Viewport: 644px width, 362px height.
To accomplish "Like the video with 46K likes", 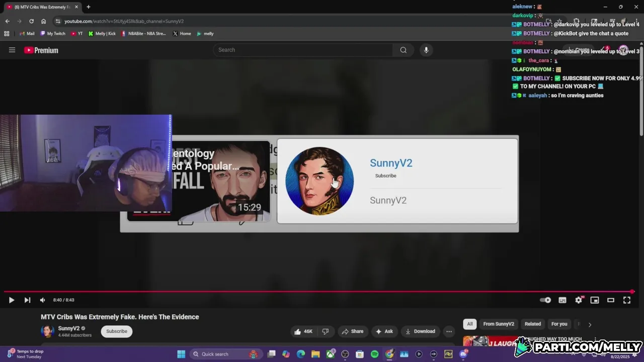I will (x=303, y=331).
